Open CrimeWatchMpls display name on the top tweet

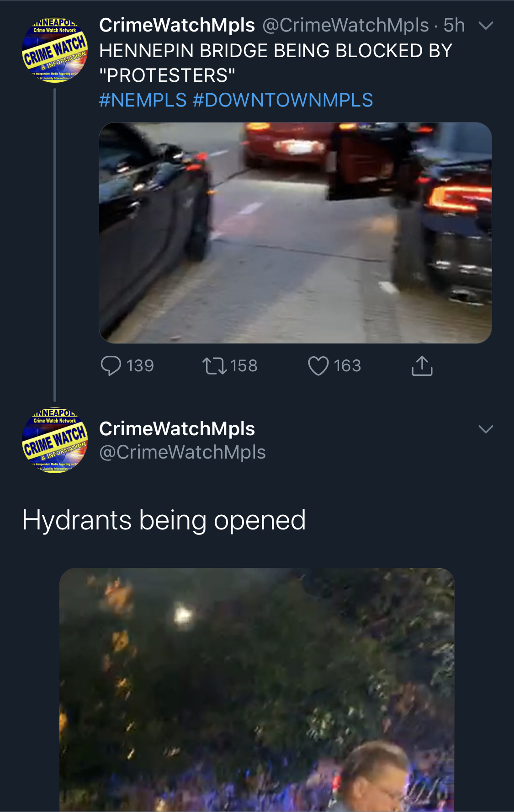177,25
